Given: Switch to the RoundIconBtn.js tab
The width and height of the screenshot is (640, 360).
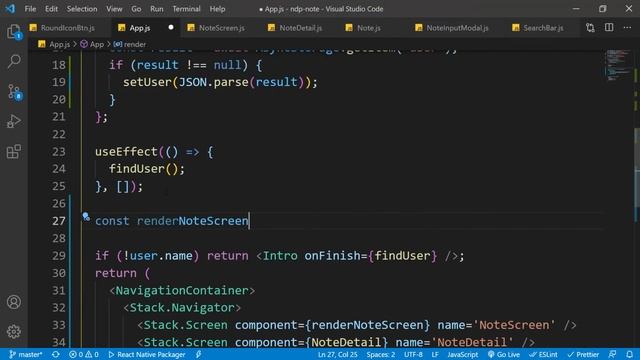Looking at the screenshot, I should (x=67, y=28).
